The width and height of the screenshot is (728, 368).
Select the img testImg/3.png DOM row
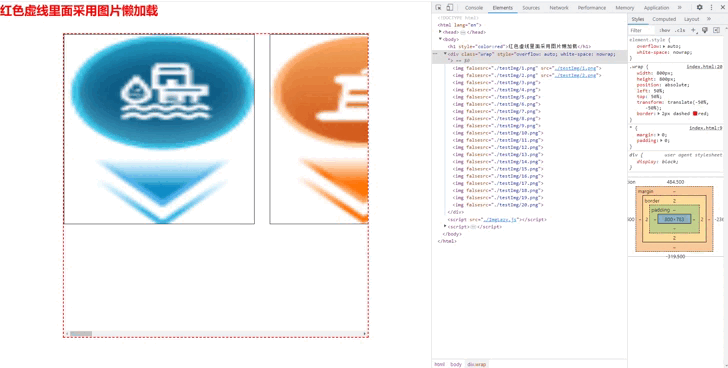[497, 83]
